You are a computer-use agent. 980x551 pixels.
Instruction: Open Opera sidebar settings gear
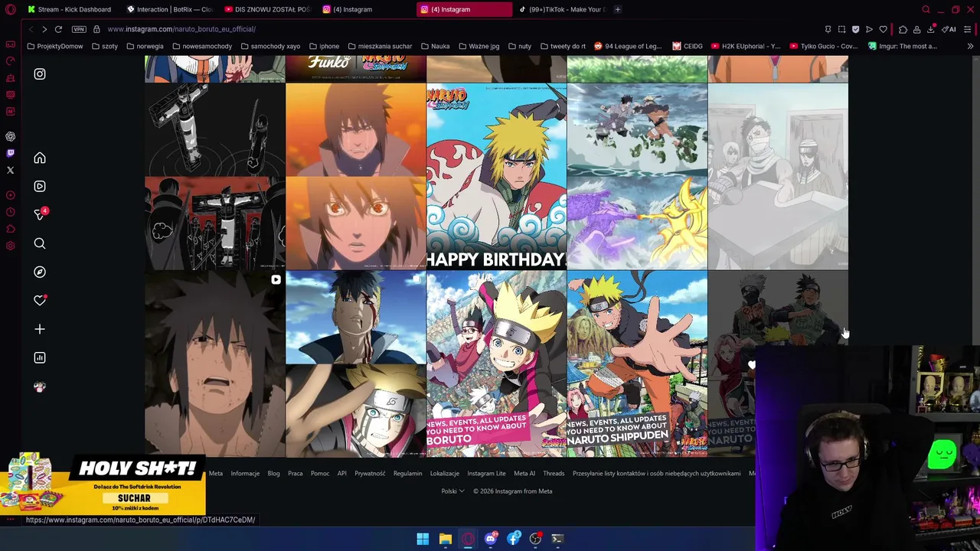pyautogui.click(x=11, y=246)
